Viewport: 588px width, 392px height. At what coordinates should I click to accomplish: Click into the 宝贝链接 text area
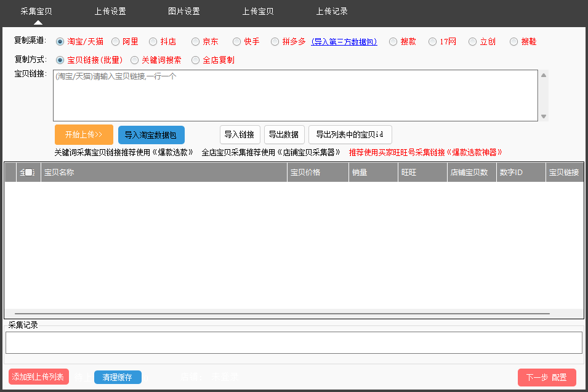(x=296, y=96)
